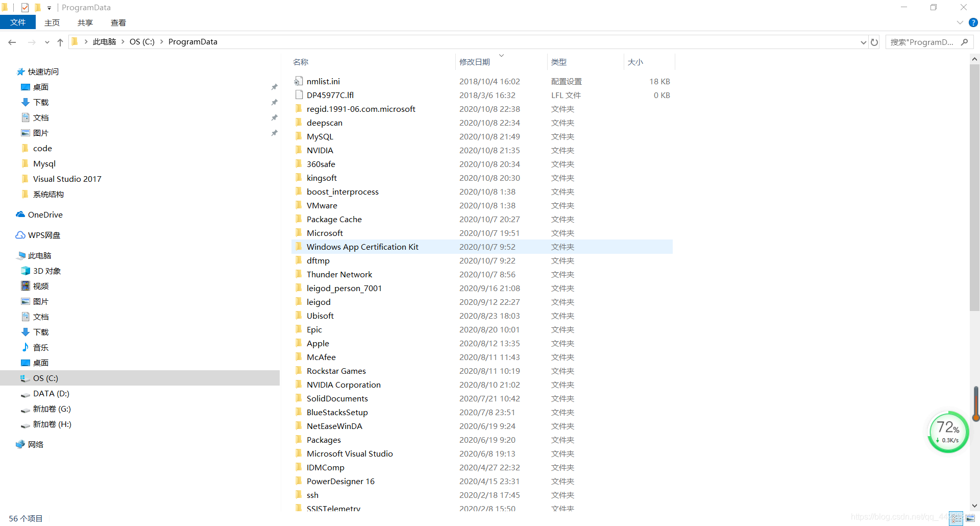Click the search magnifier icon

coord(964,42)
